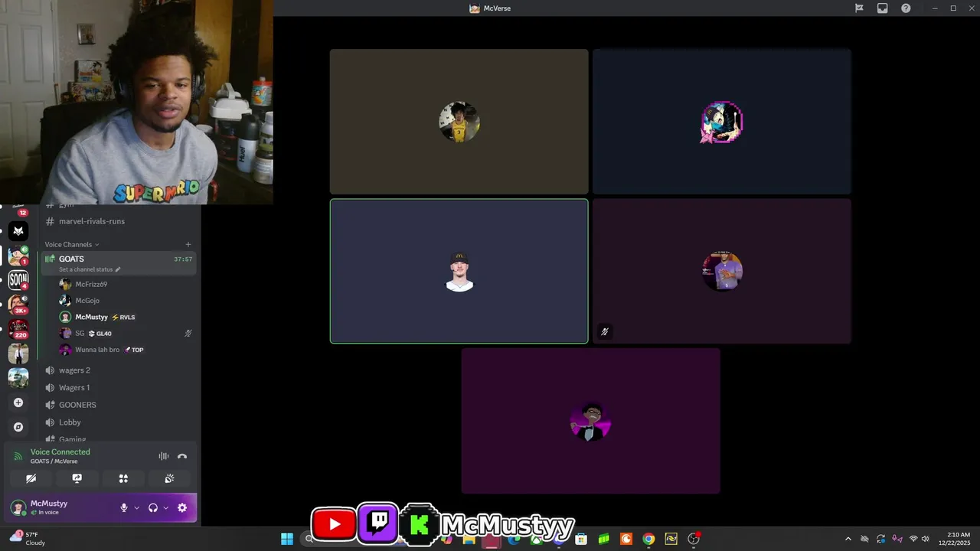Expand headphone output options chevron
Screen dimensions: 980x551
point(165,507)
